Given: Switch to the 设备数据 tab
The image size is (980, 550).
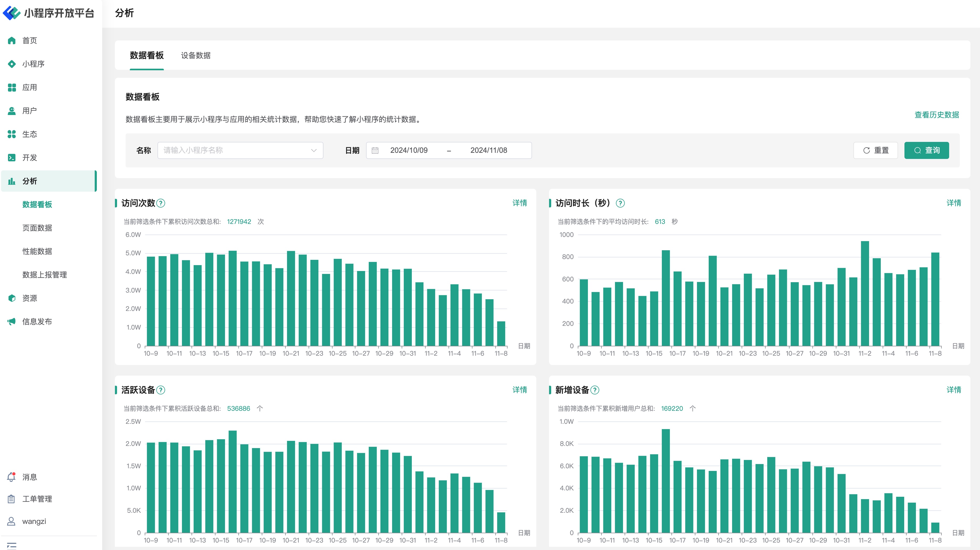Looking at the screenshot, I should click(196, 56).
